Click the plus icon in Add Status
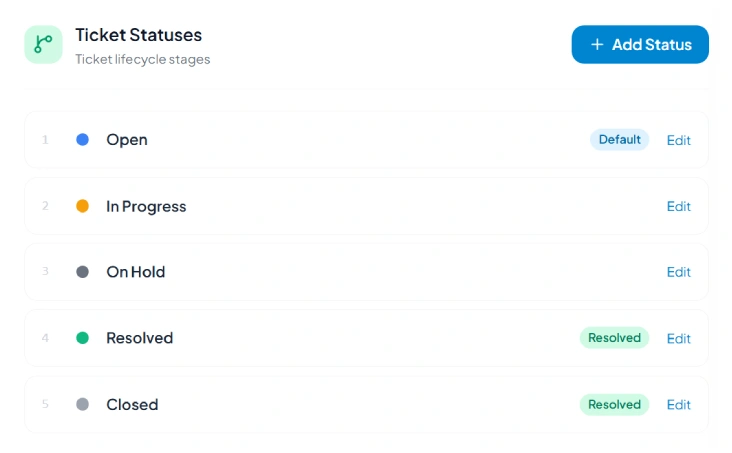Screen dimensions: 732x453 [x=597, y=44]
